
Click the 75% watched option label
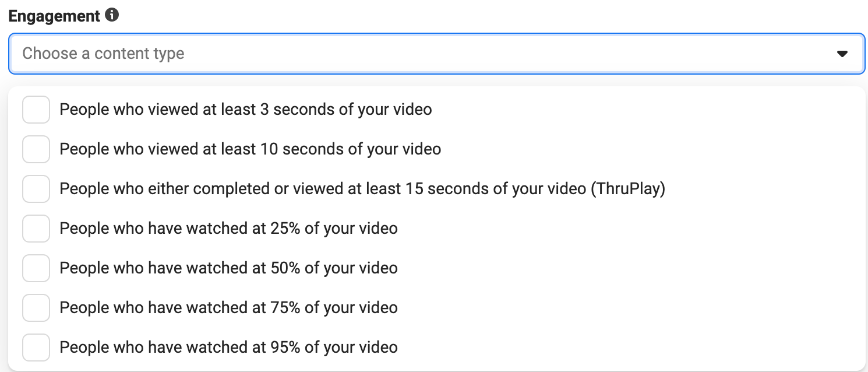click(228, 307)
